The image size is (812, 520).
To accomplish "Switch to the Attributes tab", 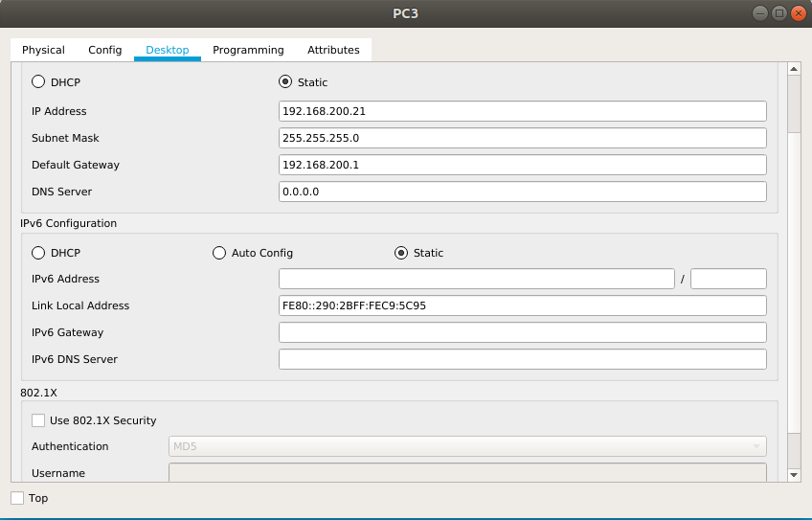I will [x=333, y=50].
